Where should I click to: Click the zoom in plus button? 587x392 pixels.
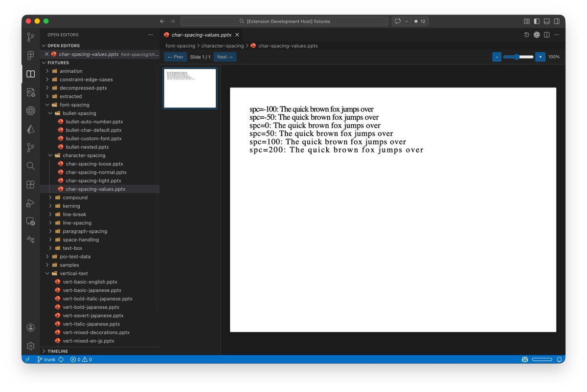point(540,57)
